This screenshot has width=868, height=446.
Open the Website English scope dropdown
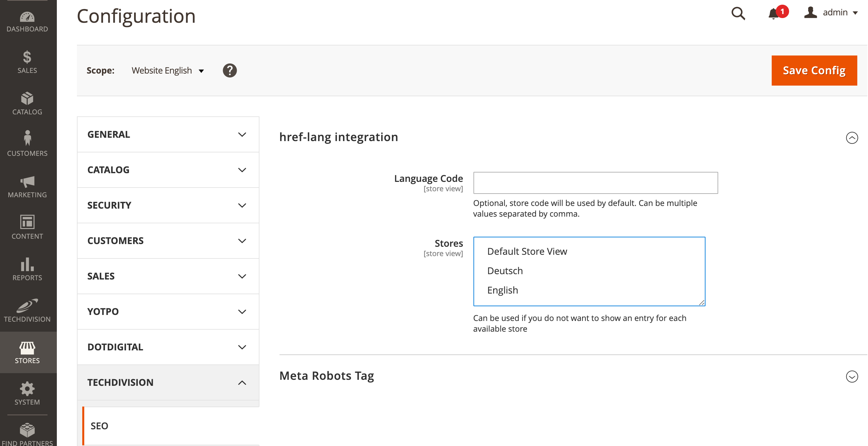[168, 71]
